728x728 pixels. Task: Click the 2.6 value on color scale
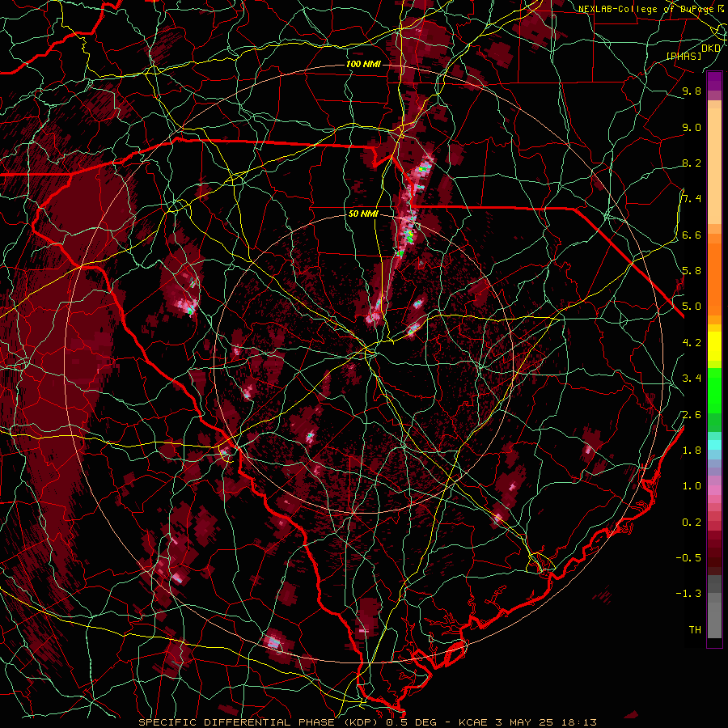coord(692,415)
